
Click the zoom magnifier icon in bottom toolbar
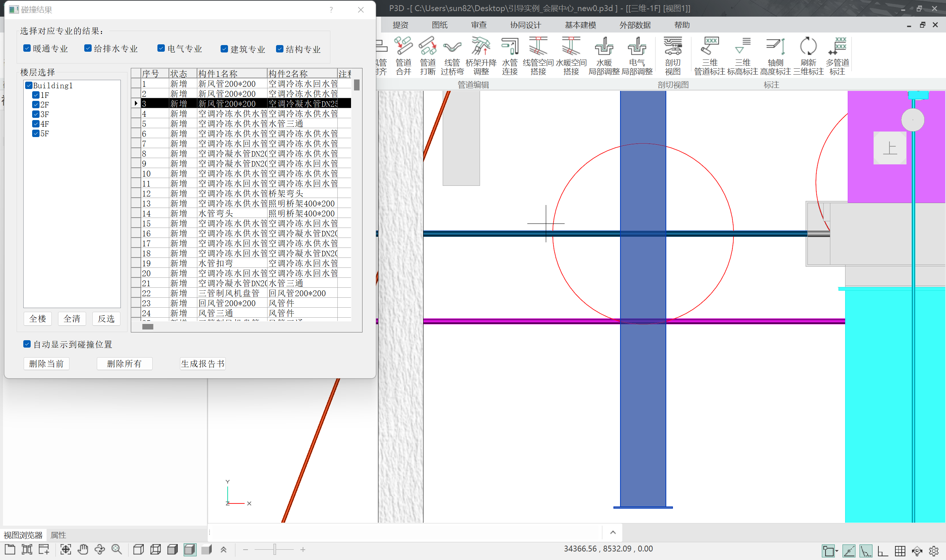point(117,549)
